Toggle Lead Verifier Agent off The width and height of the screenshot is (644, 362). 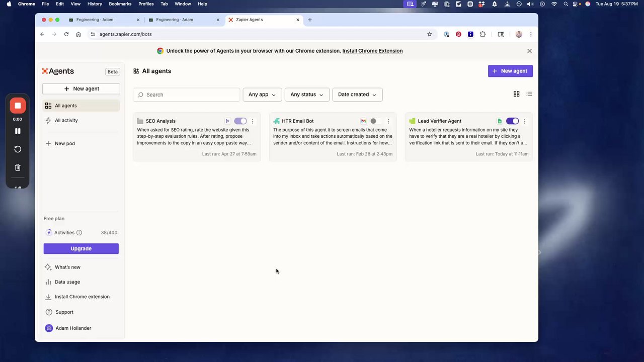coord(512,121)
